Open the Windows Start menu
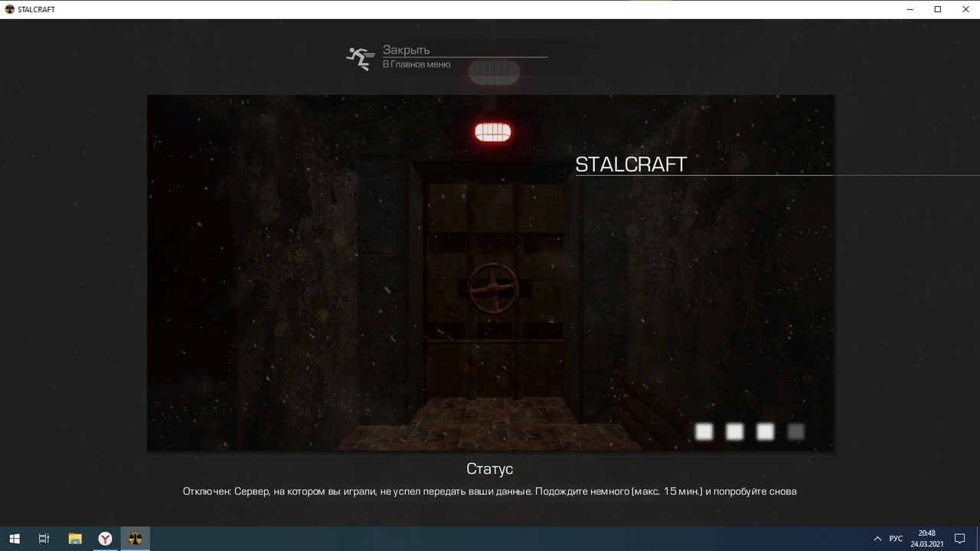 (15, 539)
